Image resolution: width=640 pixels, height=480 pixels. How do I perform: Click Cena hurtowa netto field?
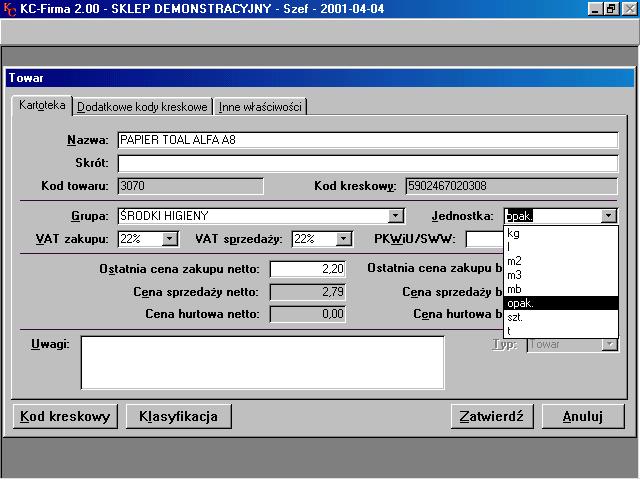tap(308, 314)
